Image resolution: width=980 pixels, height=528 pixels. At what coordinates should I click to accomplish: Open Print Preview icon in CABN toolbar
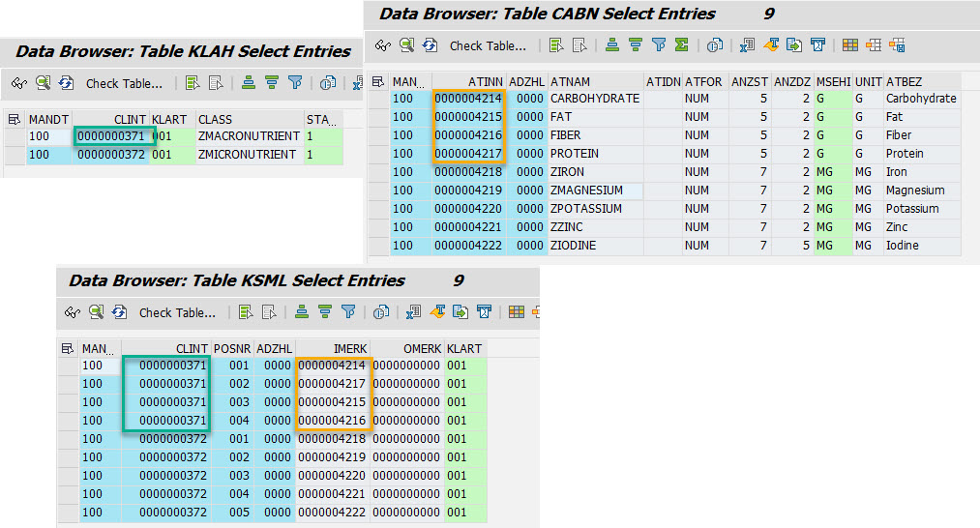[x=714, y=45]
